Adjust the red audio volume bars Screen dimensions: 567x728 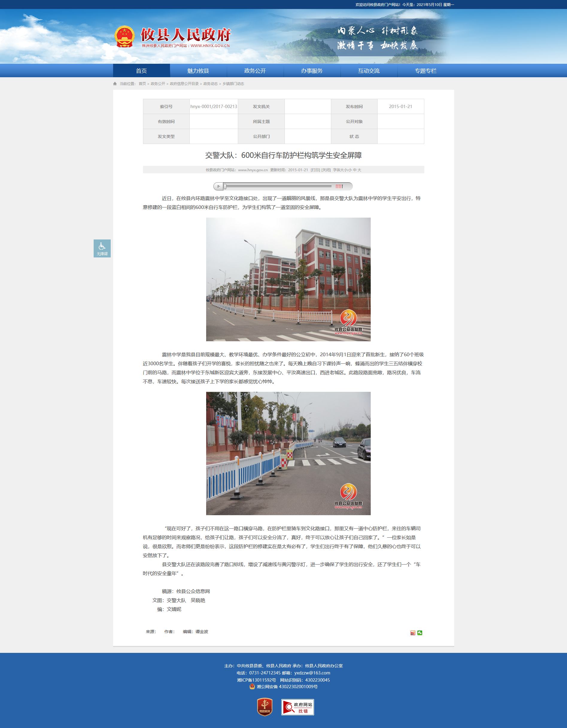[x=339, y=186]
